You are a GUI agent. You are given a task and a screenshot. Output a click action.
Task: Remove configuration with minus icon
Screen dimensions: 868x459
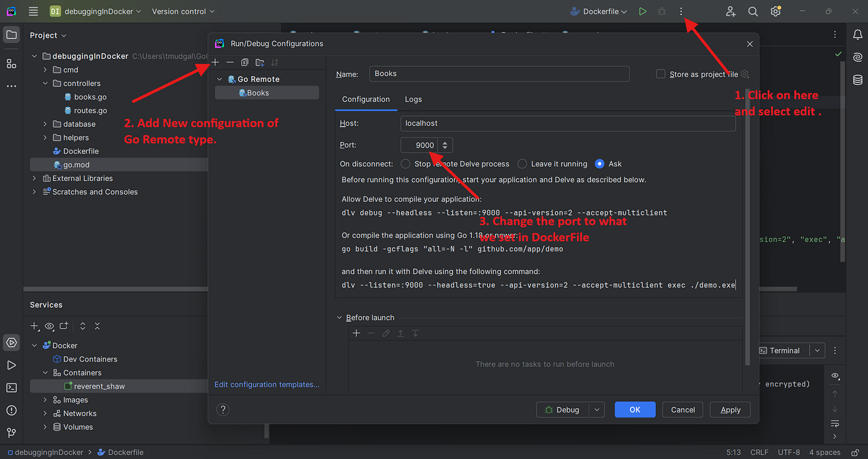click(x=230, y=62)
